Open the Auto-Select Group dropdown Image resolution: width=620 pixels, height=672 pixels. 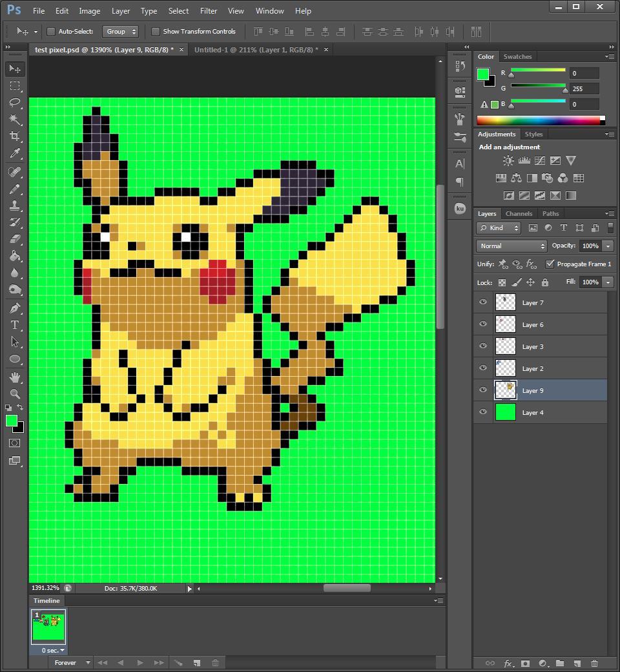coord(120,31)
